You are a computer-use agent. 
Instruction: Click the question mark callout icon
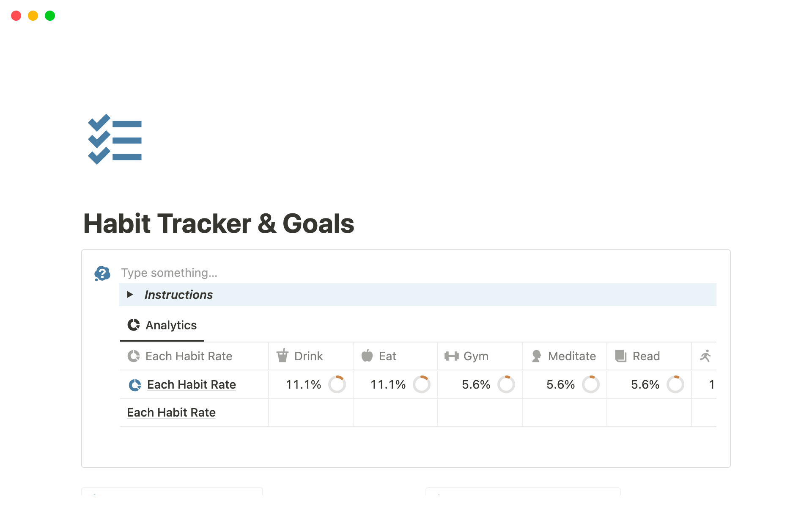(102, 273)
